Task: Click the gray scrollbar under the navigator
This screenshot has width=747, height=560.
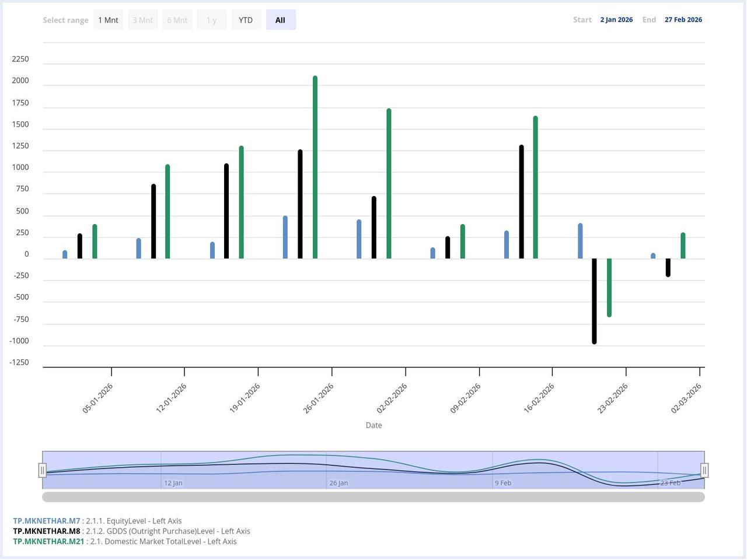Action: 373,496
